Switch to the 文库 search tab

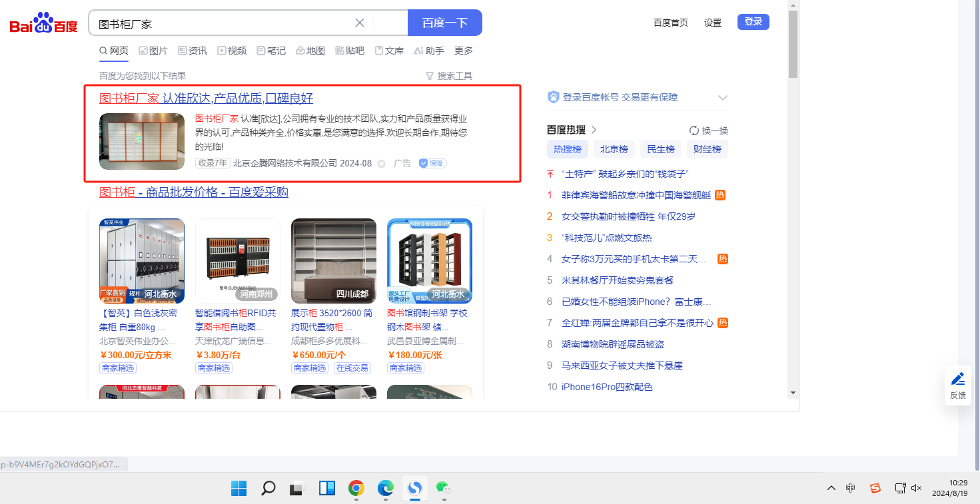pyautogui.click(x=389, y=51)
